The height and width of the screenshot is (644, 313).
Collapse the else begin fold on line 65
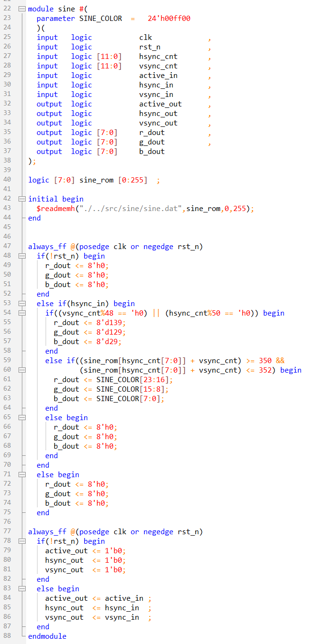(x=21, y=418)
